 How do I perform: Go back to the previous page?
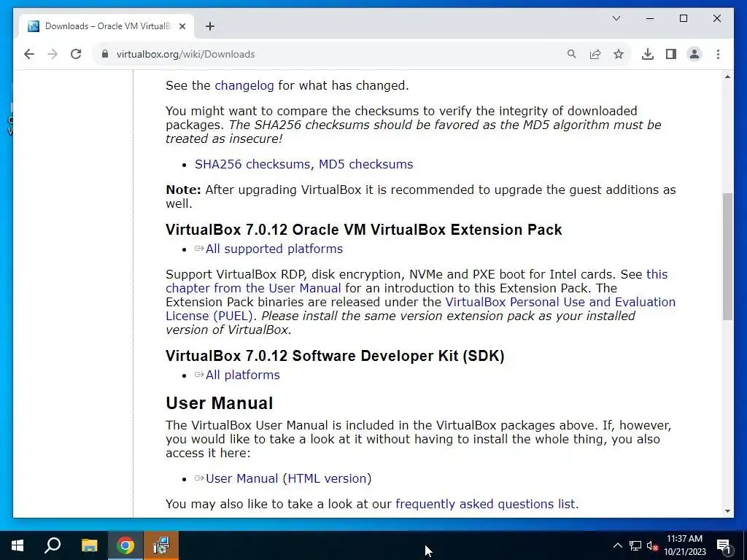[29, 54]
